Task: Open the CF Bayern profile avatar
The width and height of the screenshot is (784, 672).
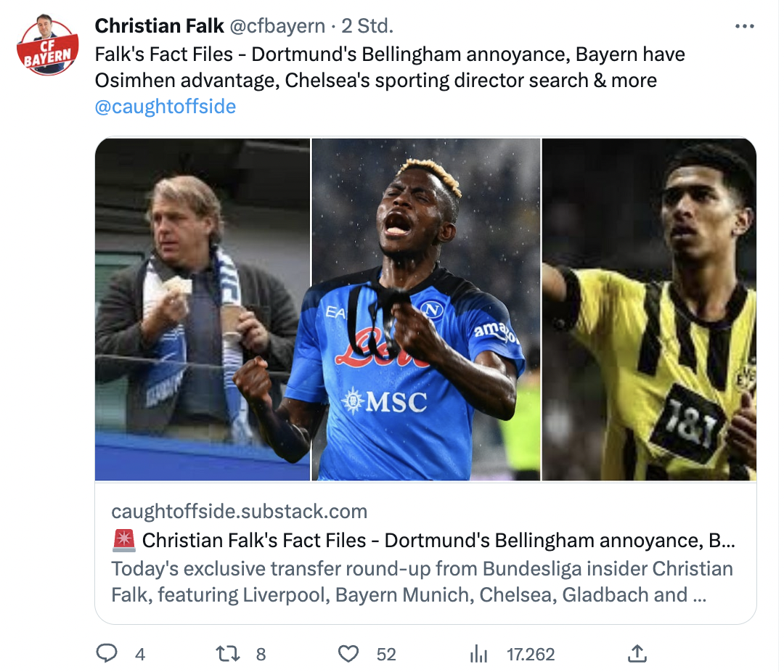Action: pos(47,46)
